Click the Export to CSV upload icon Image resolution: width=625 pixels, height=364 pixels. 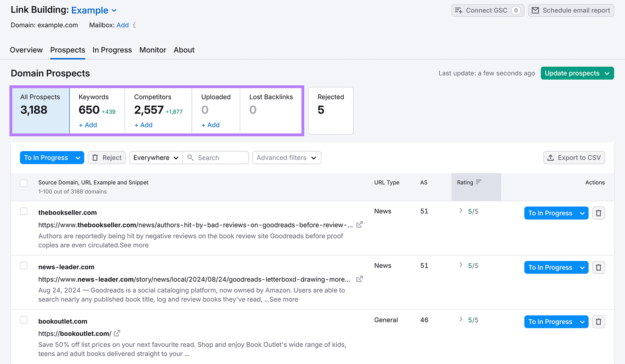[x=551, y=158]
